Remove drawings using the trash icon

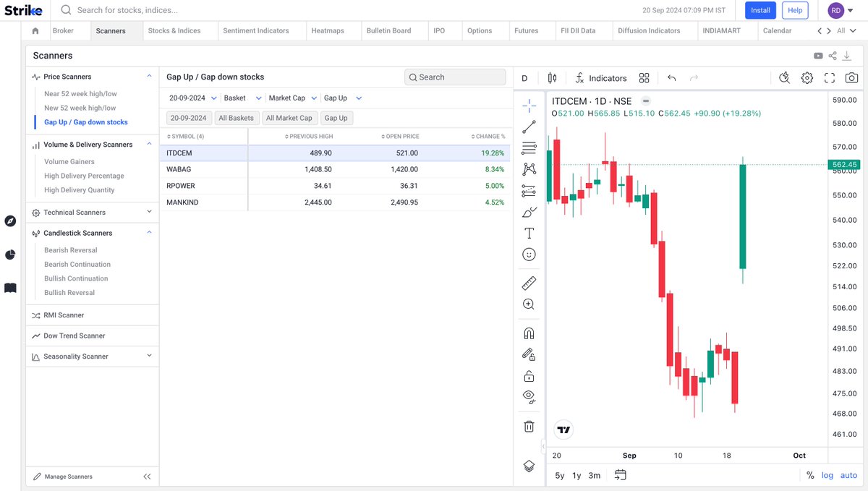pyautogui.click(x=528, y=427)
